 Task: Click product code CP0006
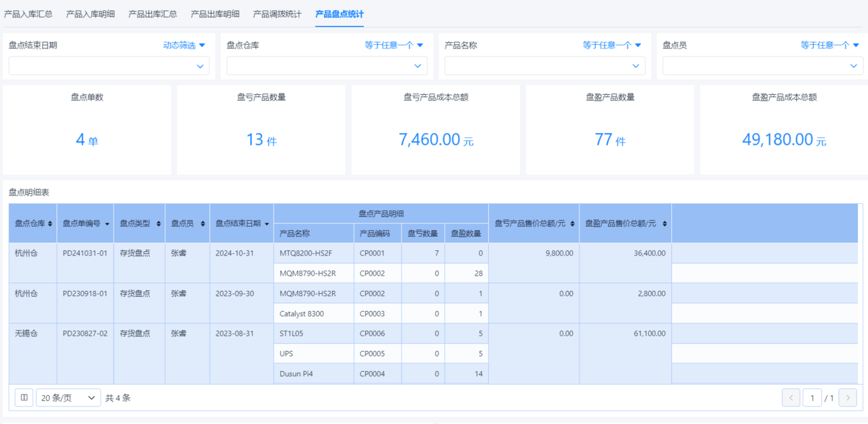pos(372,334)
